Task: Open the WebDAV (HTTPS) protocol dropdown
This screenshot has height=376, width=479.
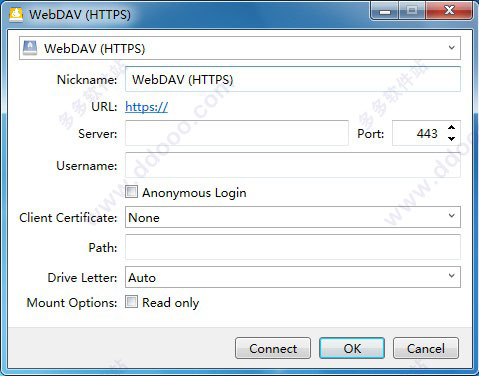Action: tap(240, 48)
